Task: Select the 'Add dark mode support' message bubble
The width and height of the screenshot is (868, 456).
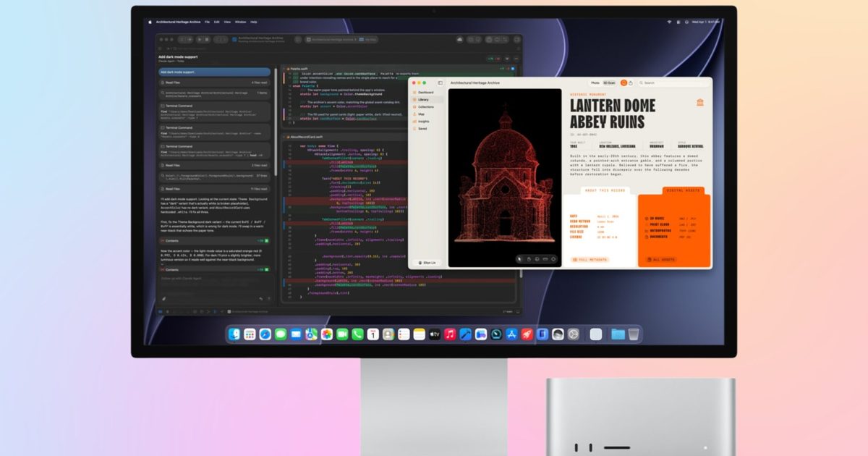Action: tap(215, 72)
